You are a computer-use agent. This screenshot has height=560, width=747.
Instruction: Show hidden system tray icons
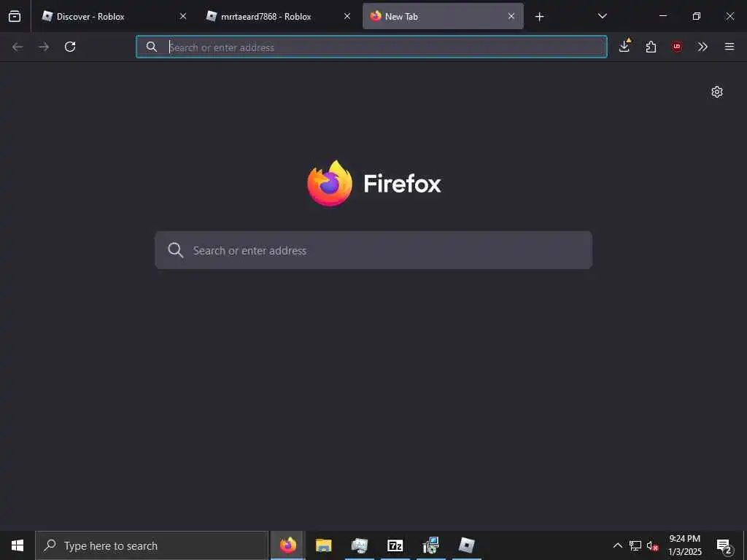coord(617,545)
